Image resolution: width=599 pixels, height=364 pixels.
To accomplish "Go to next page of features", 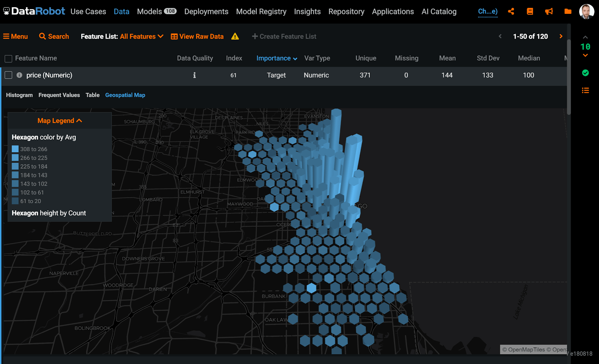I will click(x=561, y=36).
